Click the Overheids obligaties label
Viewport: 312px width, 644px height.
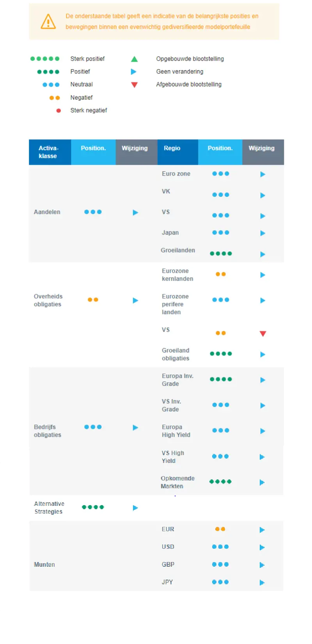tap(48, 301)
